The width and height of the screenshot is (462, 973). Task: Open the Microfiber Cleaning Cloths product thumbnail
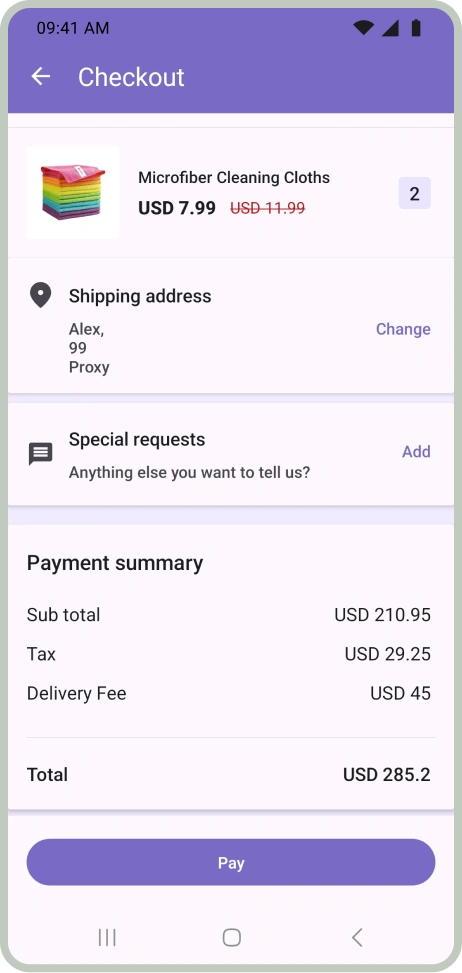click(73, 192)
